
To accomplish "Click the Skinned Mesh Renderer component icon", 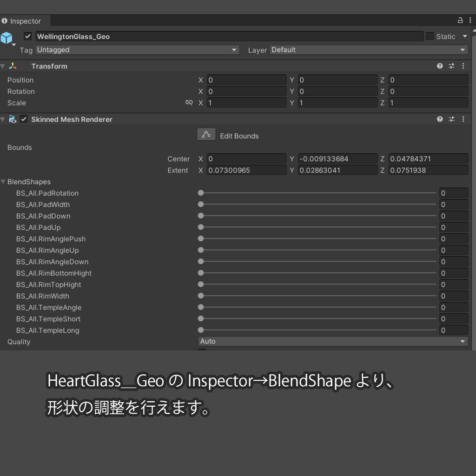I will 13,119.
